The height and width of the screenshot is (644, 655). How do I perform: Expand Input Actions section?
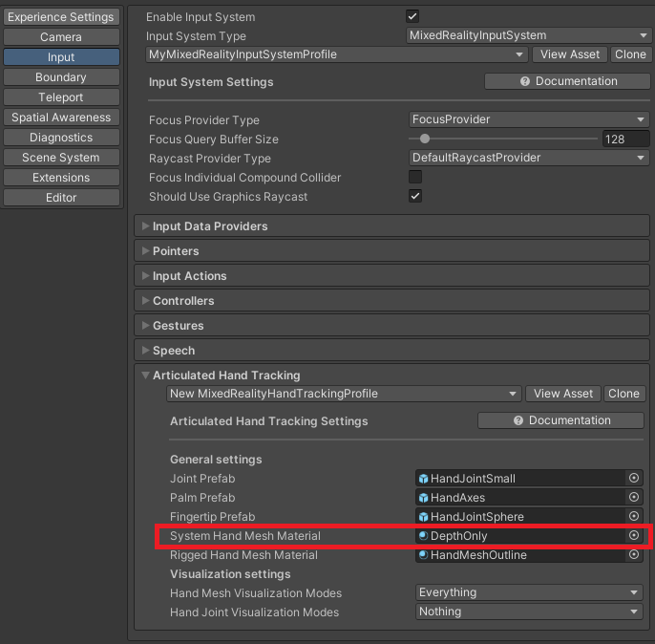(x=391, y=276)
